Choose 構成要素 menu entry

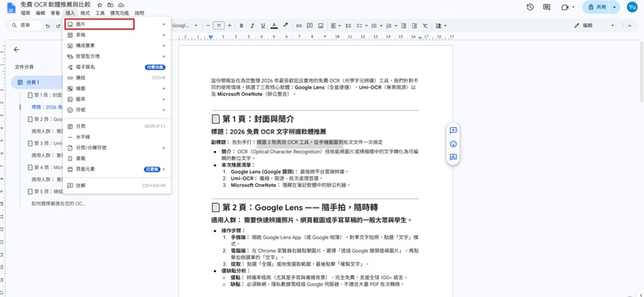point(117,46)
